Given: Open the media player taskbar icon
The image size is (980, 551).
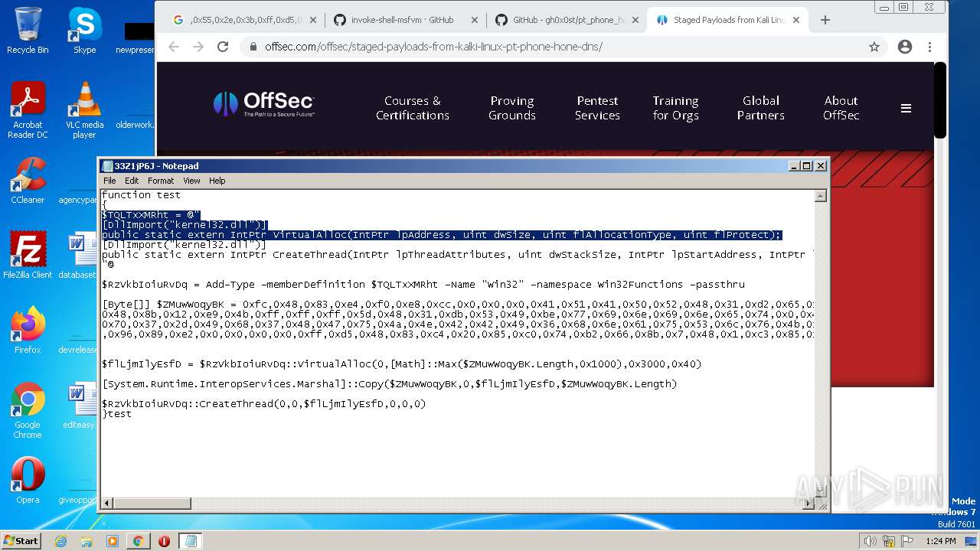Looking at the screenshot, I should pyautogui.click(x=112, y=541).
